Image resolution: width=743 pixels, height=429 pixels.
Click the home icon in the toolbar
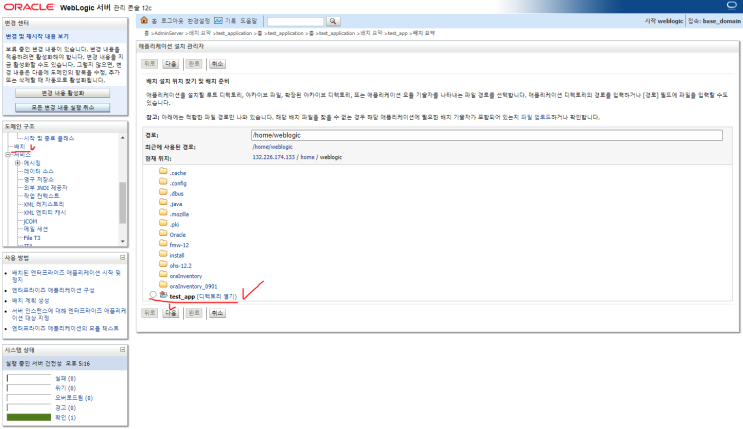144,20
